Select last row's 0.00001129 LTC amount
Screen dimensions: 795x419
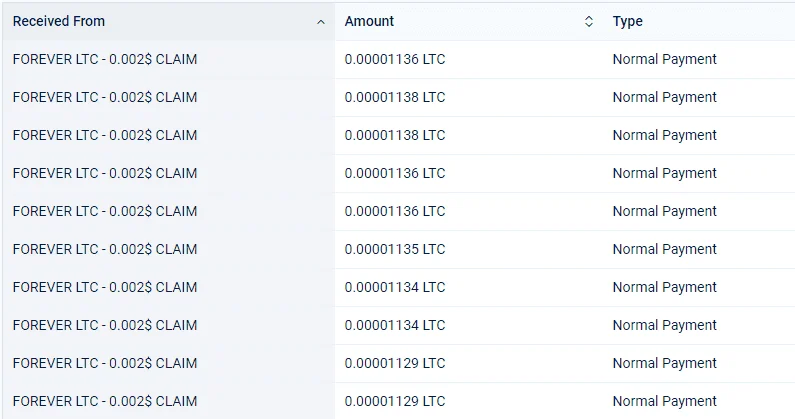394,401
